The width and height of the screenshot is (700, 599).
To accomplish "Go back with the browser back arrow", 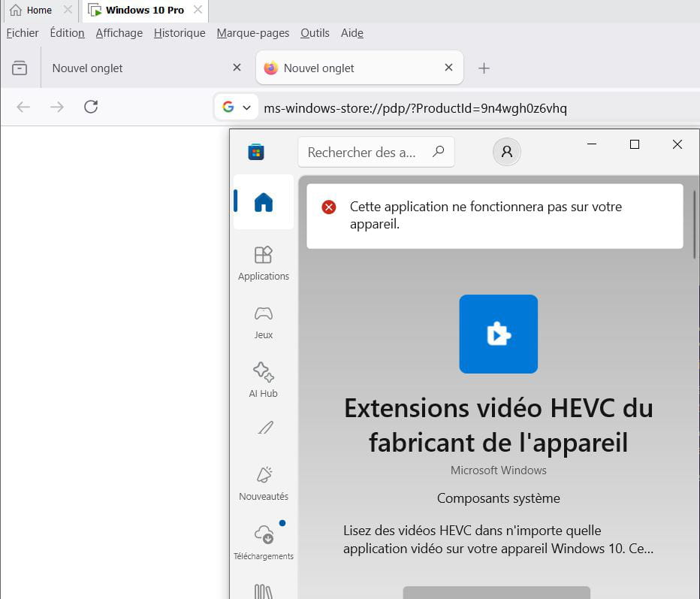I will [23, 107].
